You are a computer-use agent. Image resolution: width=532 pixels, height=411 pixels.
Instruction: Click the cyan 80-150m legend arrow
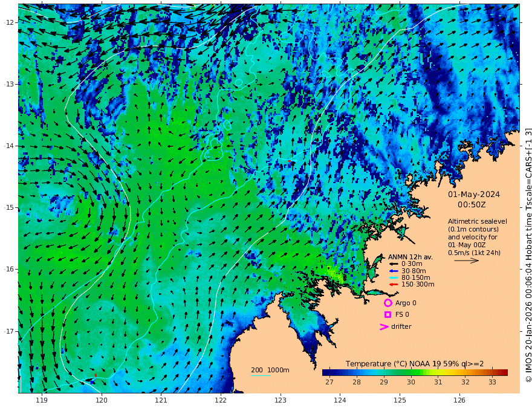[393, 278]
